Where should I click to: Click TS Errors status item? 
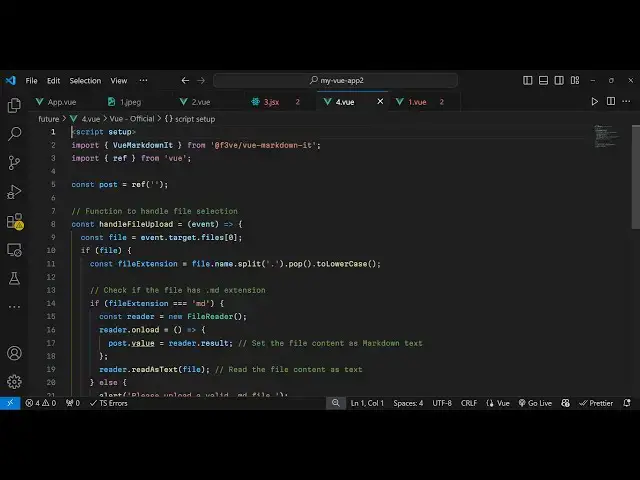(109, 403)
